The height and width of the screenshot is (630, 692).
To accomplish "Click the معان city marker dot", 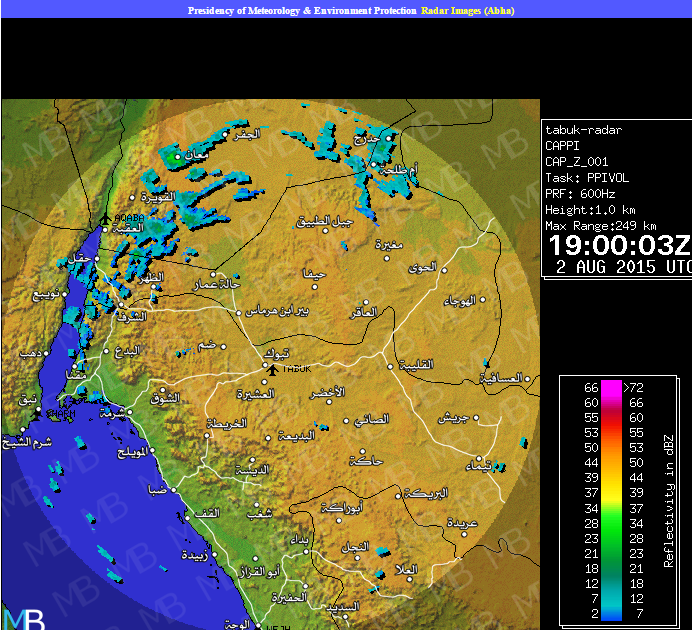I will pyautogui.click(x=178, y=157).
